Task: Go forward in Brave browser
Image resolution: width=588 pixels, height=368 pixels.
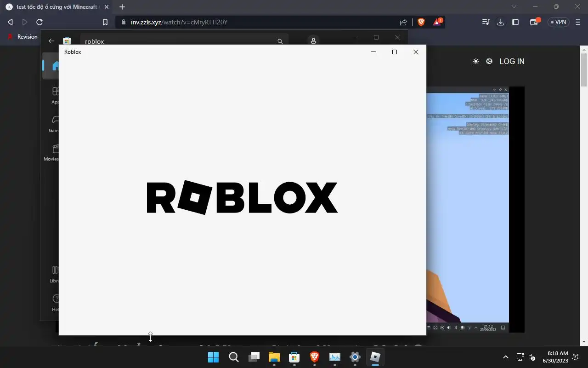Action: click(x=25, y=22)
